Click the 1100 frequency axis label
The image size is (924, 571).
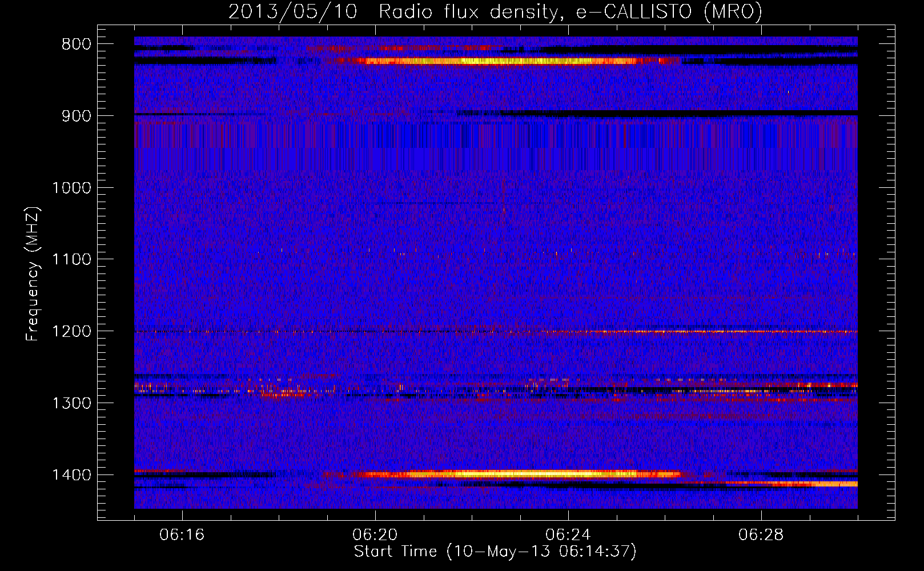71,260
